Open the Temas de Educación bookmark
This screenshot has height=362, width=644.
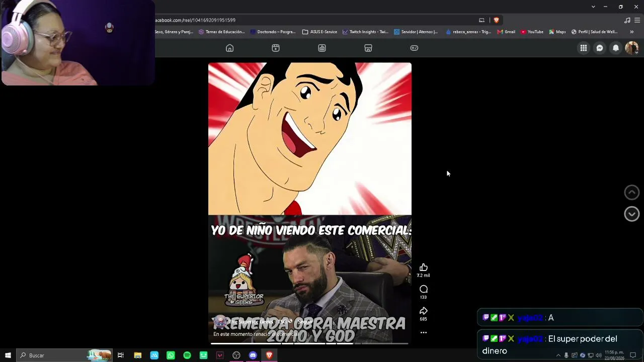pos(221,32)
